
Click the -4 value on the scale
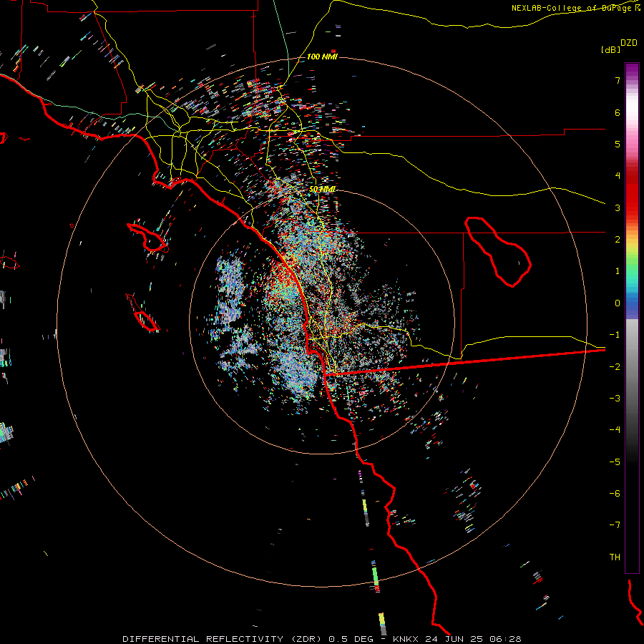pos(615,430)
